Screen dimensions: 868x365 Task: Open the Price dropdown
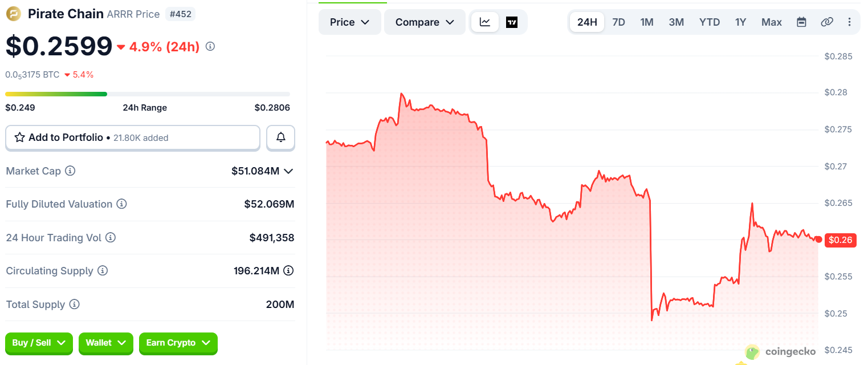[x=350, y=22]
